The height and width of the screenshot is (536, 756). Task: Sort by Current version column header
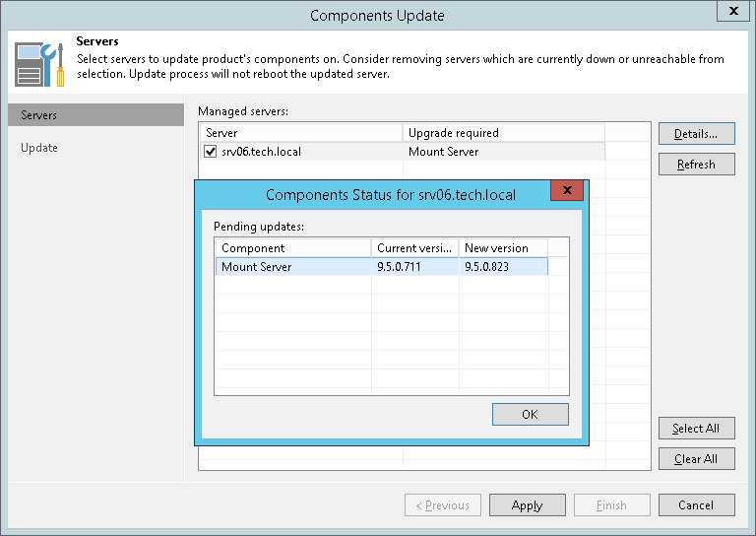click(x=414, y=248)
